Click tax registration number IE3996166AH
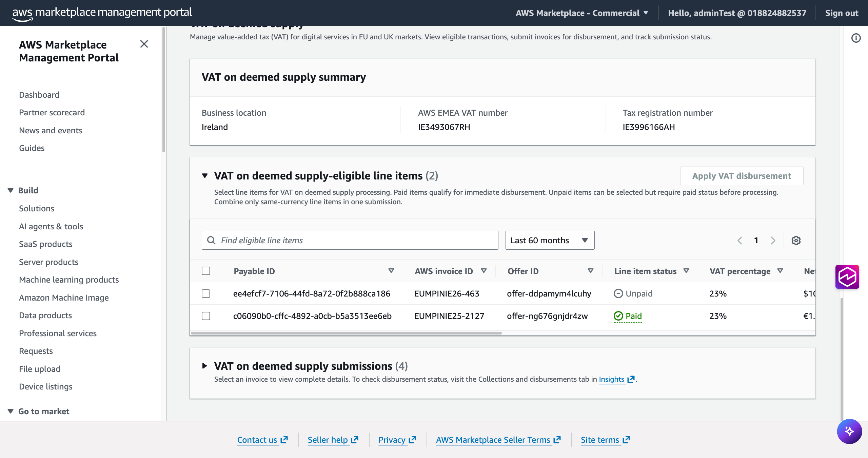868x458 pixels. coord(649,127)
